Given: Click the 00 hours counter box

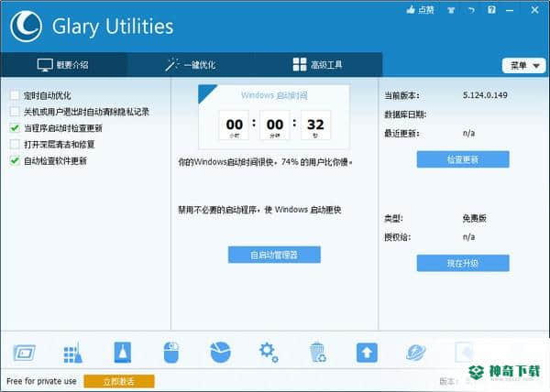Looking at the screenshot, I should pos(235,125).
